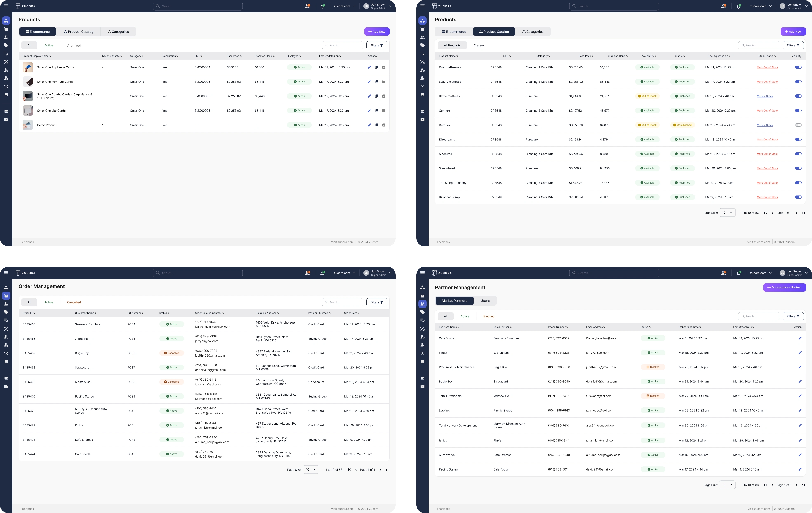Image resolution: width=812 pixels, height=513 pixels.
Task: Enable visibility toggle for Duroflex
Action: pyautogui.click(x=798, y=125)
